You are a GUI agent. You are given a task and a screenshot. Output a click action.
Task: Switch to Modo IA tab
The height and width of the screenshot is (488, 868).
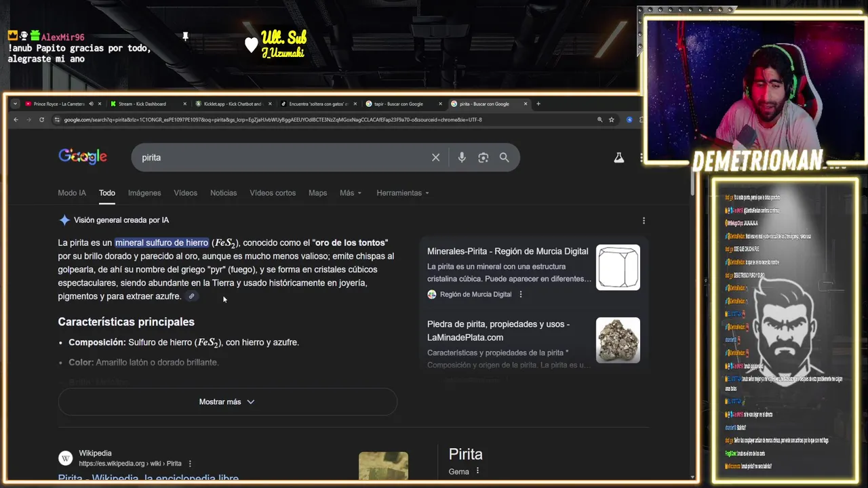click(72, 192)
